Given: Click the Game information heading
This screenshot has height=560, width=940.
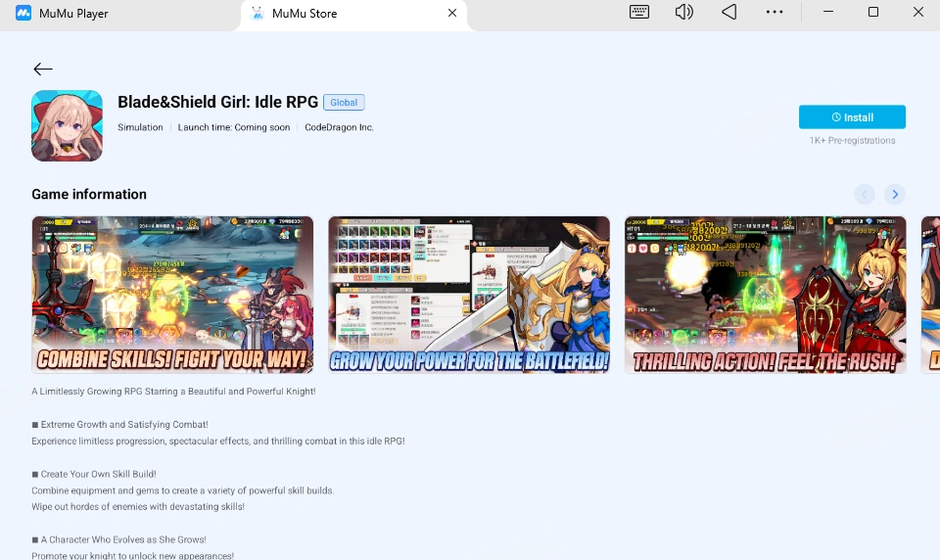Looking at the screenshot, I should 89,194.
